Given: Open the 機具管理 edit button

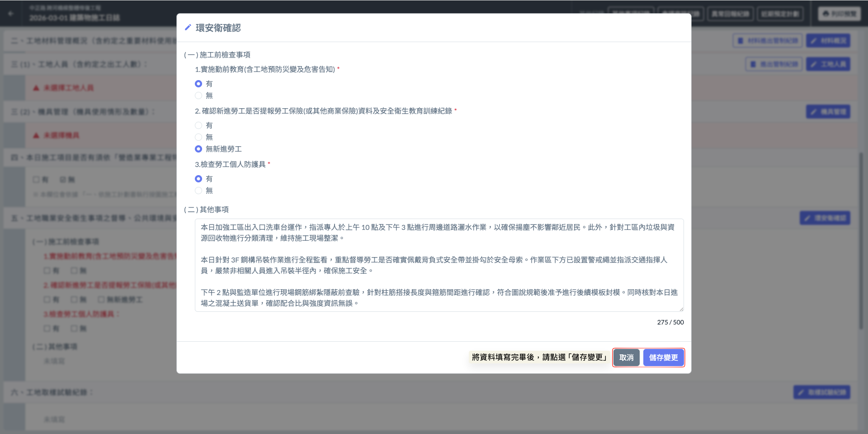Looking at the screenshot, I should click(x=828, y=112).
